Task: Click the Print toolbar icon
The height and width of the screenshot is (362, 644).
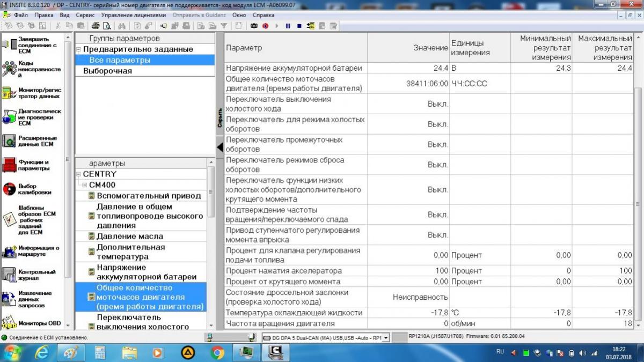Action: [96, 26]
